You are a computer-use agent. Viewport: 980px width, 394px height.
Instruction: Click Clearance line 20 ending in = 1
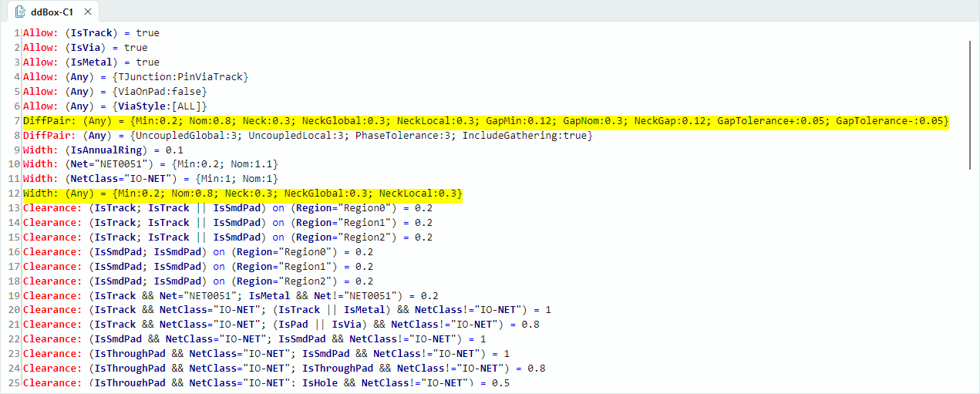[287, 311]
